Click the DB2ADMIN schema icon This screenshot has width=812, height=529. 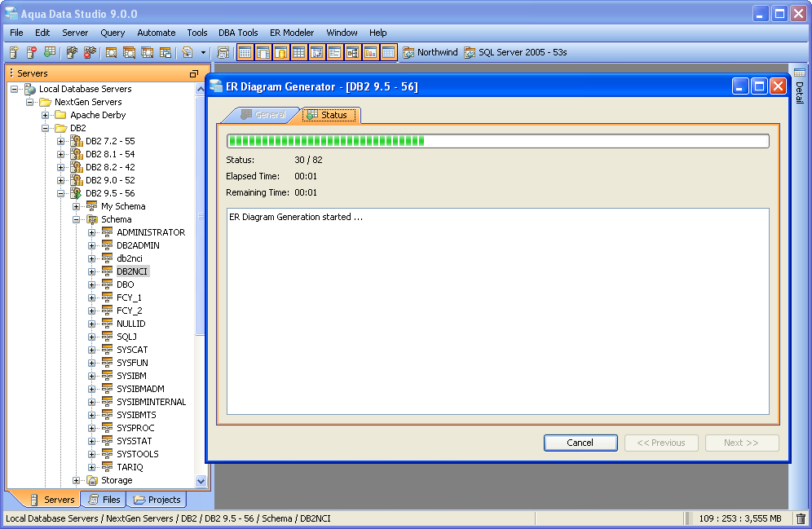[107, 245]
